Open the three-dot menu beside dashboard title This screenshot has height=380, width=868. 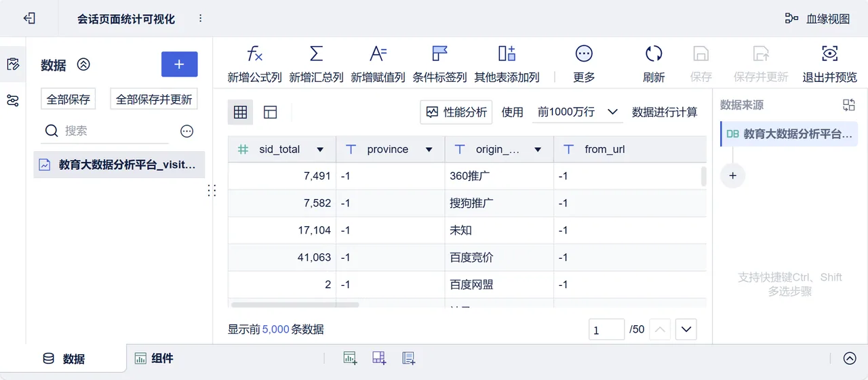click(200, 18)
